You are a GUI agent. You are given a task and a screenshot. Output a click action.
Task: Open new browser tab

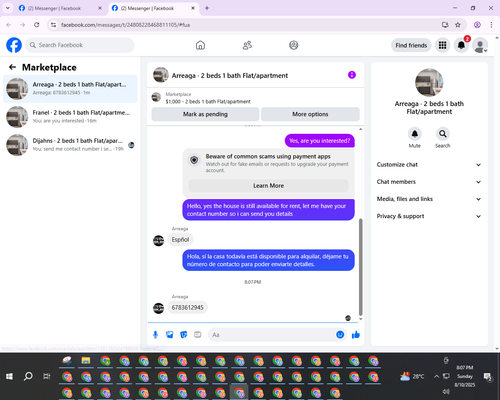pyautogui.click(x=207, y=8)
